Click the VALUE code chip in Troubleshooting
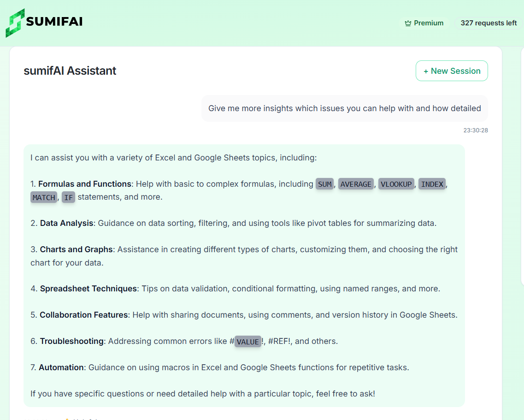The image size is (524, 420). pos(247,342)
